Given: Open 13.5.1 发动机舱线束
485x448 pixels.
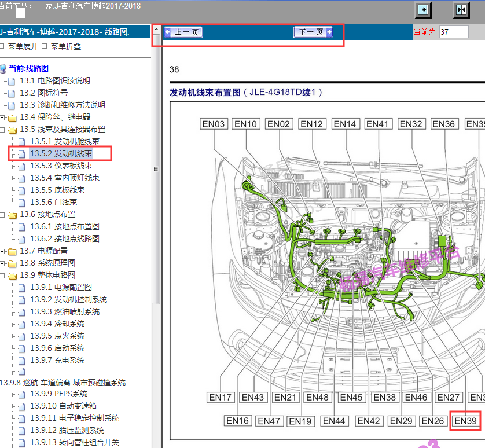Looking at the screenshot, I should pyautogui.click(x=65, y=141).
